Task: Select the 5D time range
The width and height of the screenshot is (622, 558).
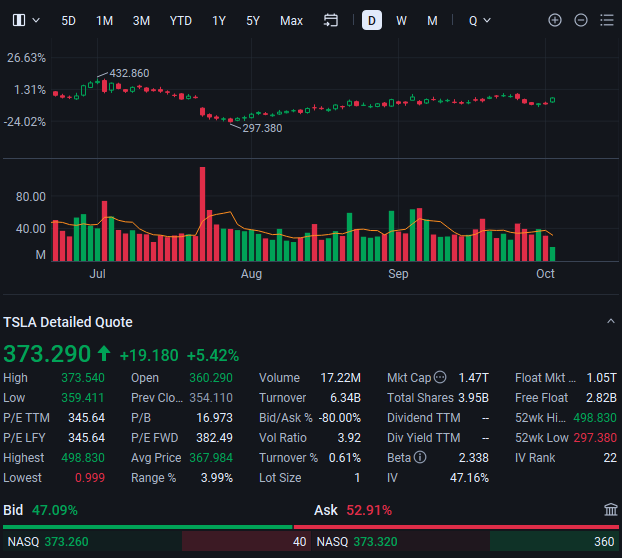Action: pyautogui.click(x=68, y=21)
